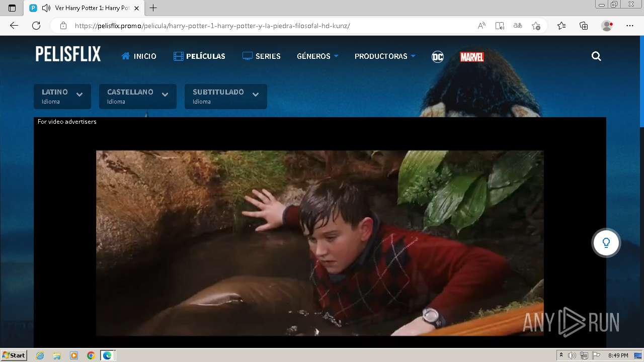Open Read aloud icon in address bar

pyautogui.click(x=481, y=26)
